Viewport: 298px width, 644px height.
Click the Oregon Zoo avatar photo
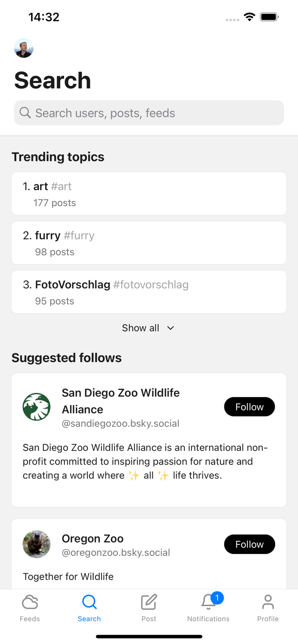[37, 544]
